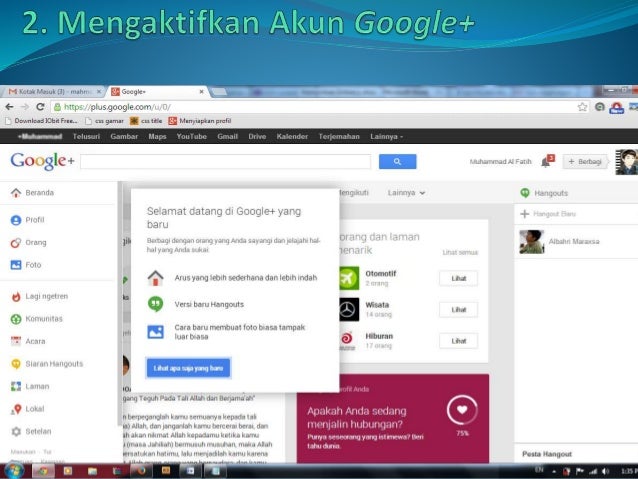
Task: Click the taskbar volume icon
Action: [605, 471]
